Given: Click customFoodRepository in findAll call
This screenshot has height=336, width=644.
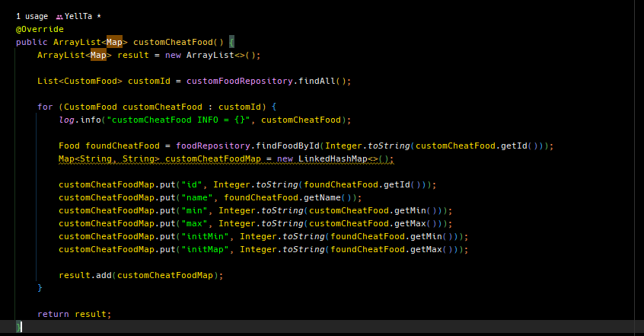Looking at the screenshot, I should click(240, 81).
